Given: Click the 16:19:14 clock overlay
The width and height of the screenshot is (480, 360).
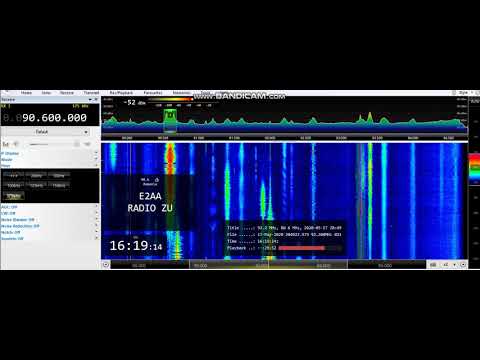Looking at the screenshot, I should click(x=136, y=246).
